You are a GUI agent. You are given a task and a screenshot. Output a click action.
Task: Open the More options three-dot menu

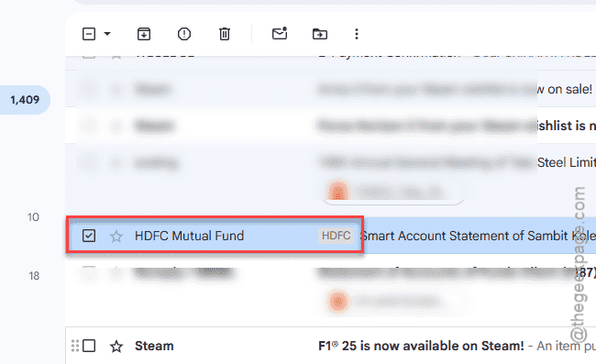click(356, 34)
